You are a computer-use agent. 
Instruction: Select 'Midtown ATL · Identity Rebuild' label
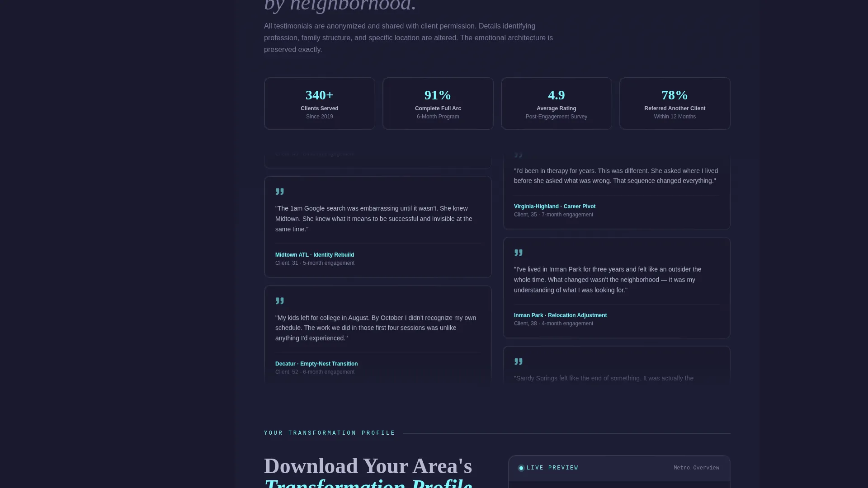tap(315, 255)
